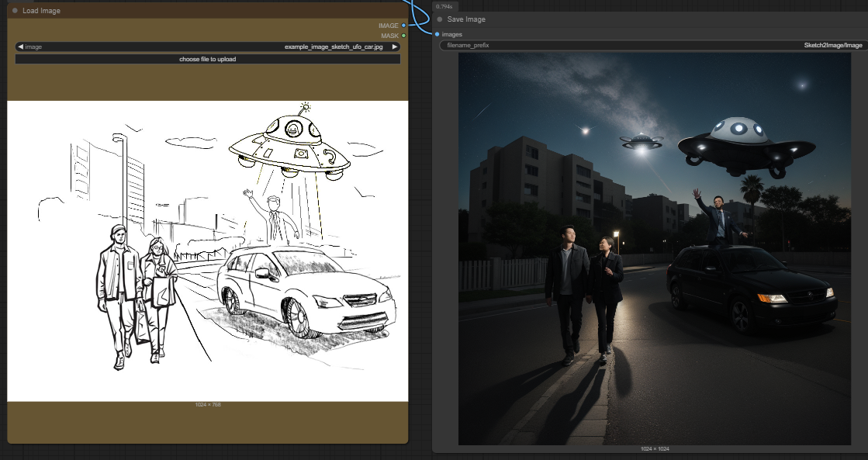Collapse the Load Image node via its dot
Image resolution: width=868 pixels, height=460 pixels.
click(x=15, y=11)
